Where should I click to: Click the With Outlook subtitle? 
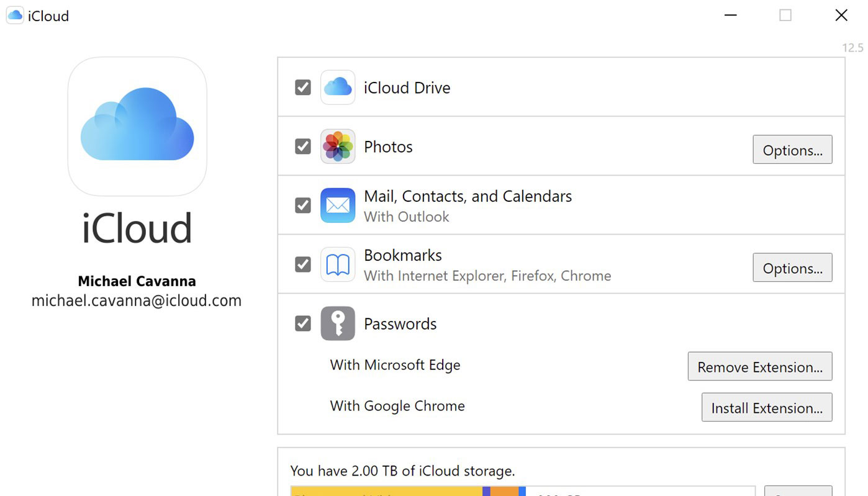(x=406, y=217)
